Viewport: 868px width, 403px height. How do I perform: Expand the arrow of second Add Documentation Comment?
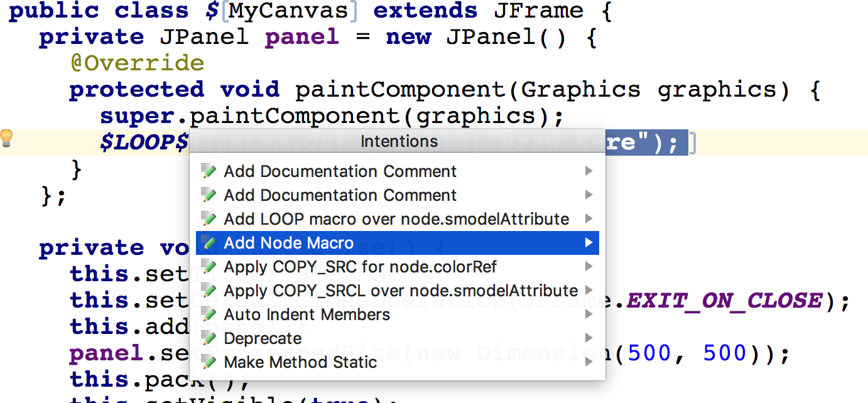589,195
